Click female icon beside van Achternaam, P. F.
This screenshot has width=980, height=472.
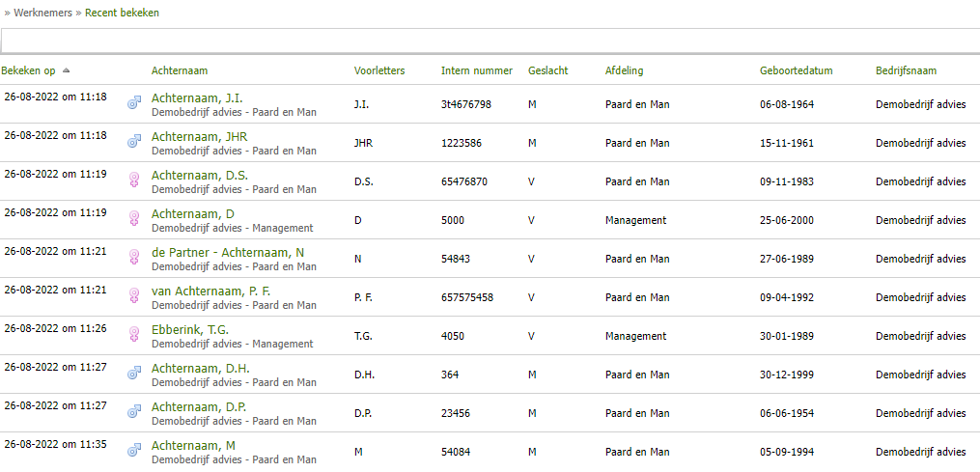(x=135, y=295)
